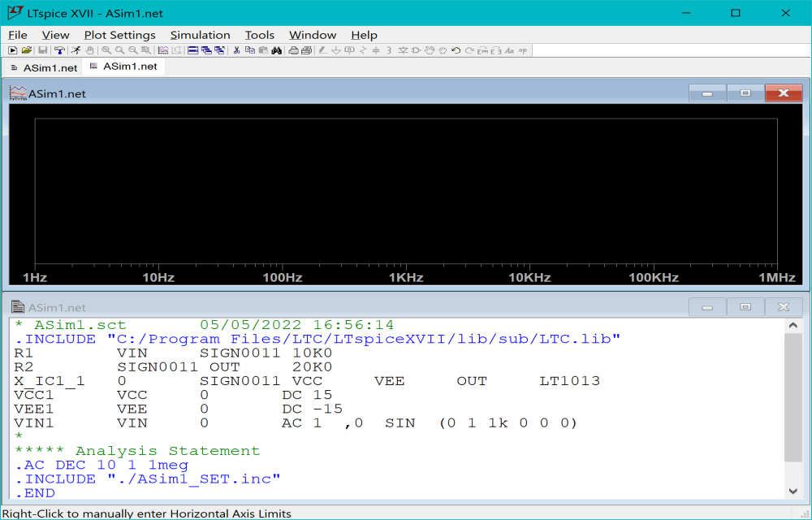Screen dimensions: 812x520
Task: Open the File menu
Action: coord(18,35)
